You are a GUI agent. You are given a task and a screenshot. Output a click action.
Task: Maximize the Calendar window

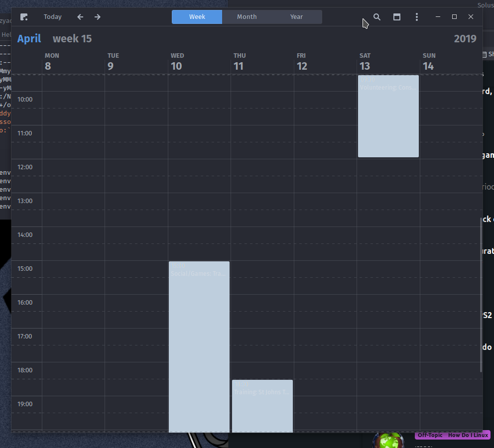click(454, 17)
